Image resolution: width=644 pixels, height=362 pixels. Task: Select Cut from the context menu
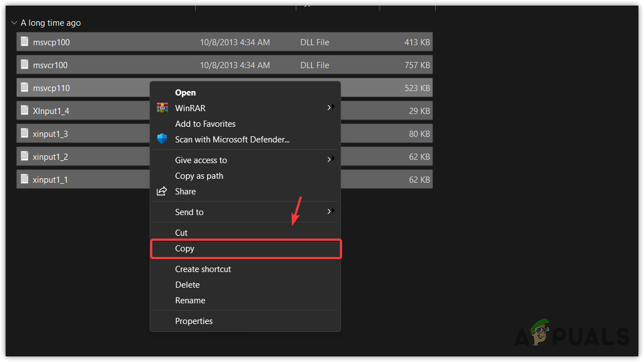point(181,232)
